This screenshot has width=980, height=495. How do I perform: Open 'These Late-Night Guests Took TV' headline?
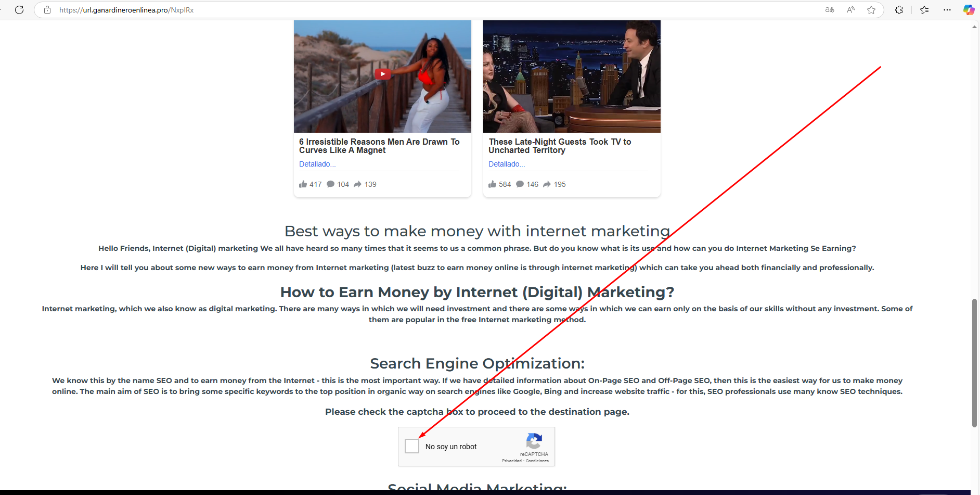(x=560, y=146)
